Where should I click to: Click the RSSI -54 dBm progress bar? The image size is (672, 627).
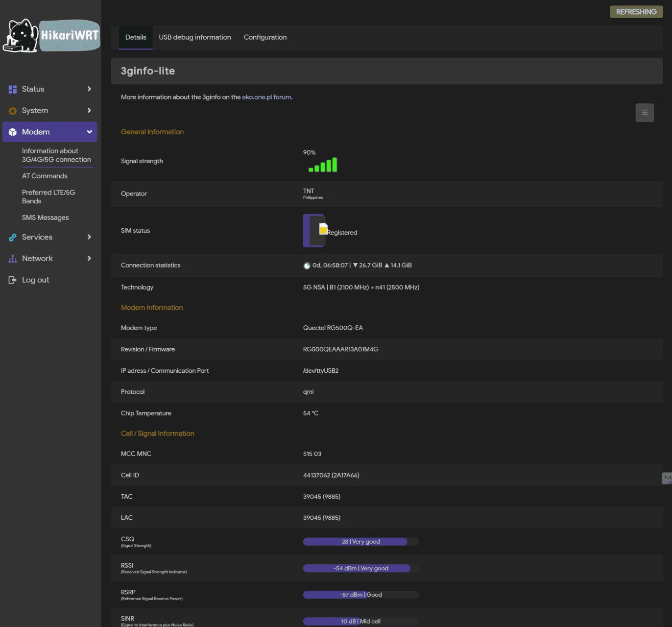[360, 568]
